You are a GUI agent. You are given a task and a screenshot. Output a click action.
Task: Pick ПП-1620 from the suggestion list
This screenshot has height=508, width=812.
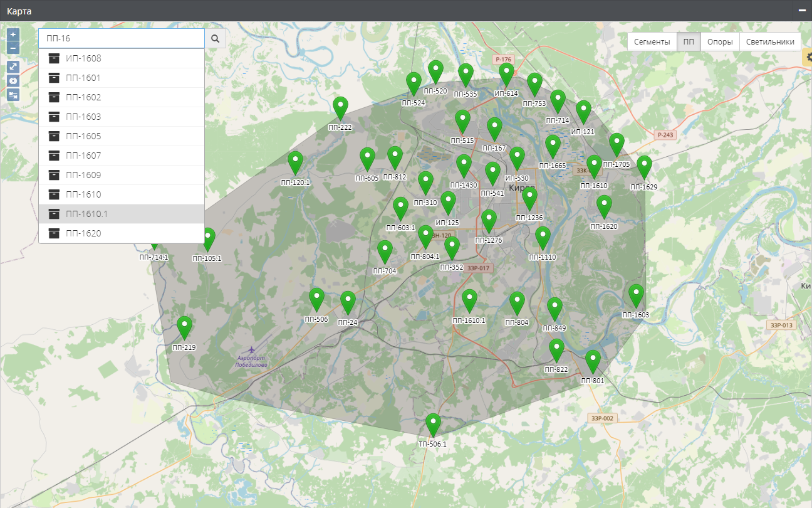[83, 233]
